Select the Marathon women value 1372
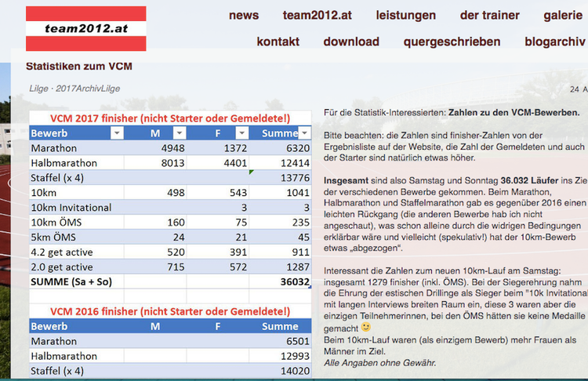Viewport: 588px width, 381px height. coord(235,148)
